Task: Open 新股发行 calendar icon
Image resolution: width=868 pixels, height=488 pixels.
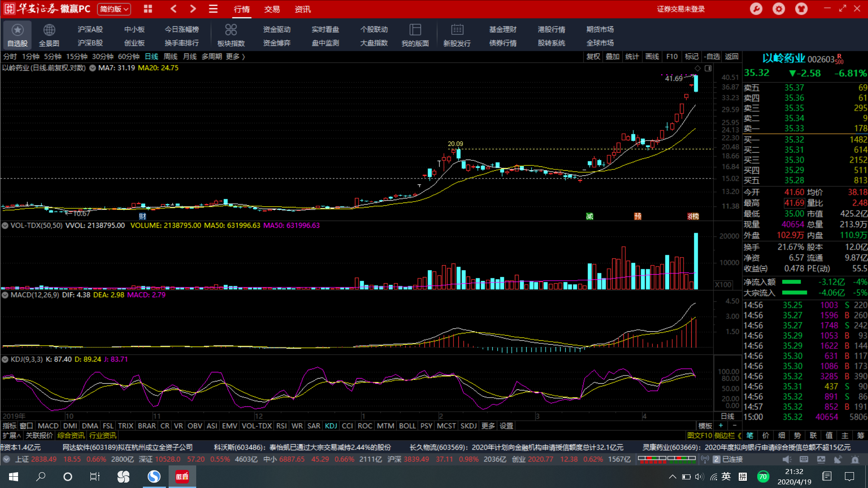Action: [457, 30]
